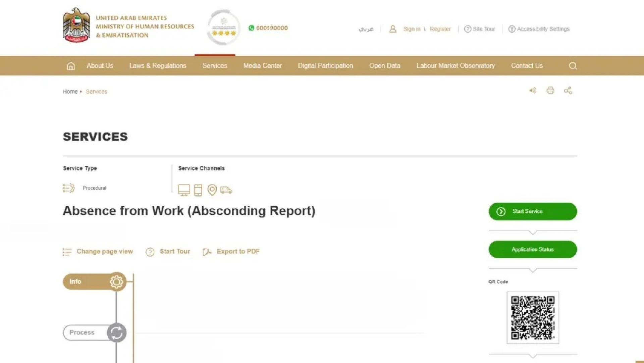Click the delivery truck service channel icon
The width and height of the screenshot is (644, 363).
click(227, 190)
